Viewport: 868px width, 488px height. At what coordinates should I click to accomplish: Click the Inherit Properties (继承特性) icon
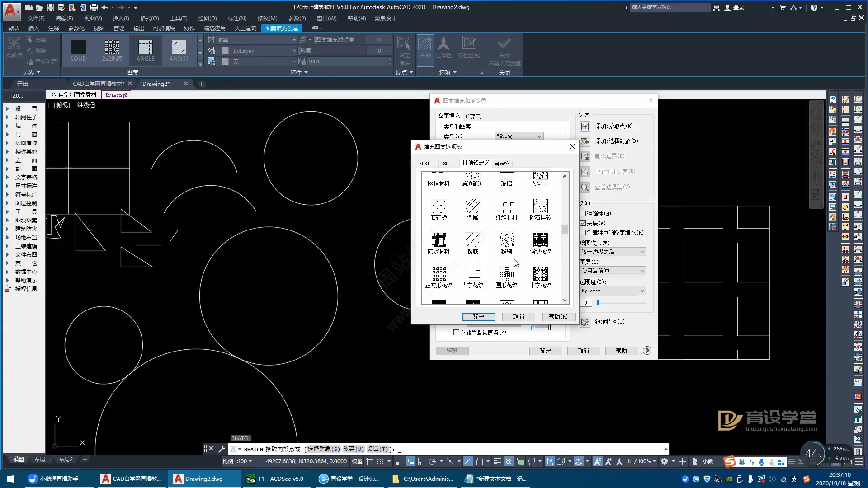point(585,322)
